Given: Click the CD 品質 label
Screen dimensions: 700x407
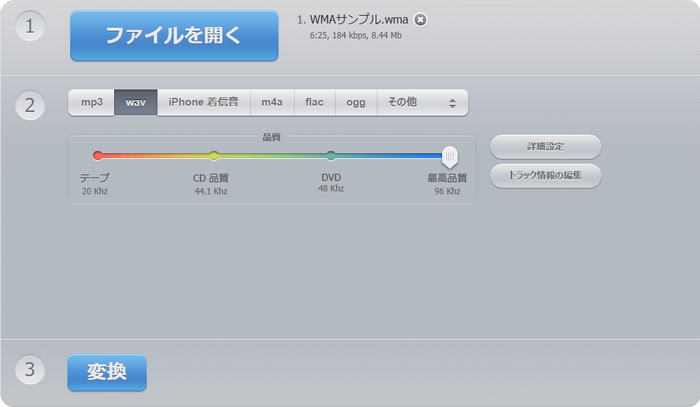Looking at the screenshot, I should coord(211,178).
